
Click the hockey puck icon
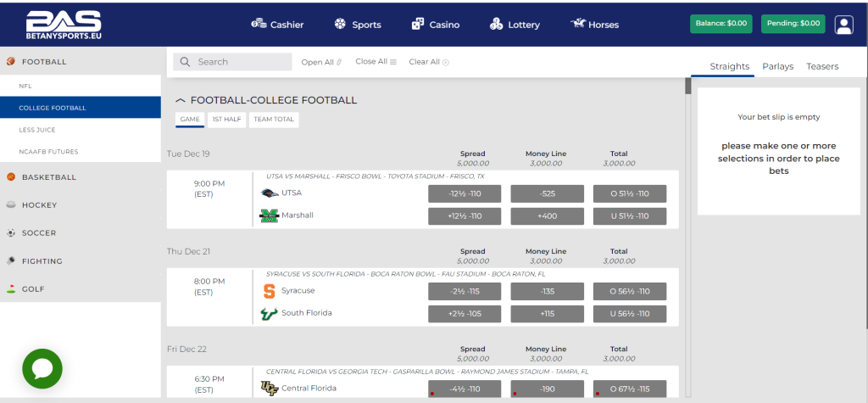tap(10, 205)
